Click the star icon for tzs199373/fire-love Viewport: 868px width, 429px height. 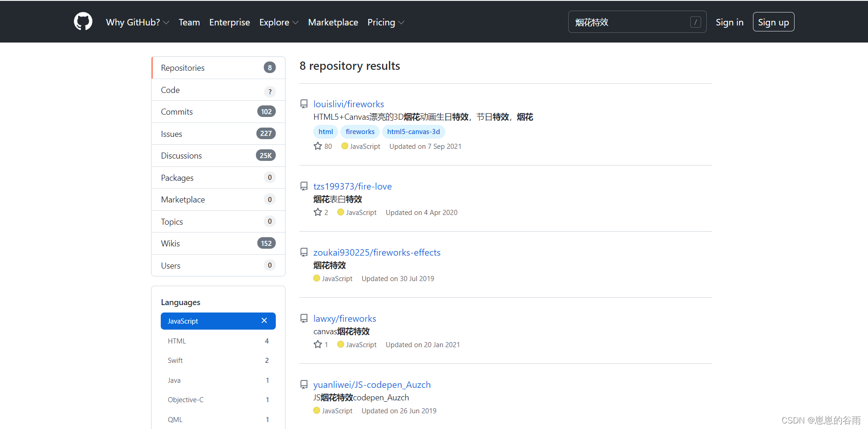tap(318, 212)
